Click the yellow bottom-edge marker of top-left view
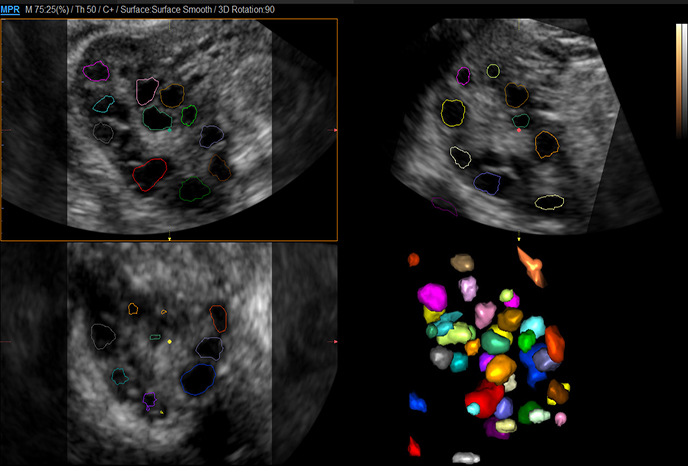 click(169, 238)
